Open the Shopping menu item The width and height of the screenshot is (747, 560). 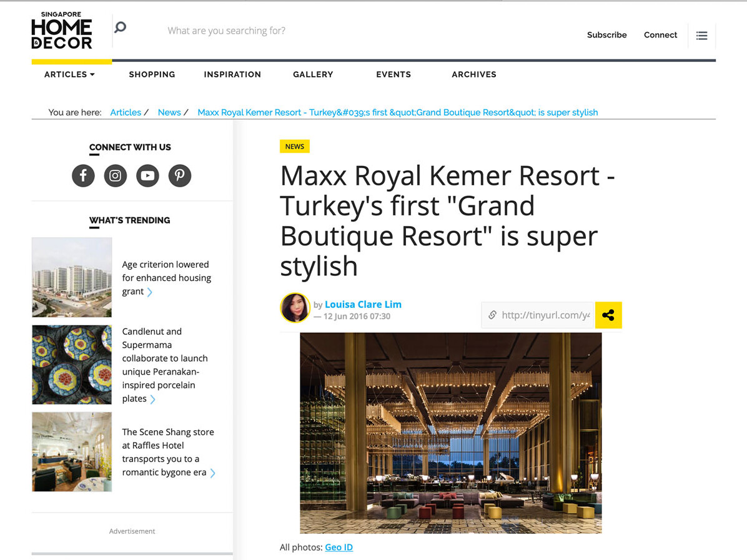point(152,74)
